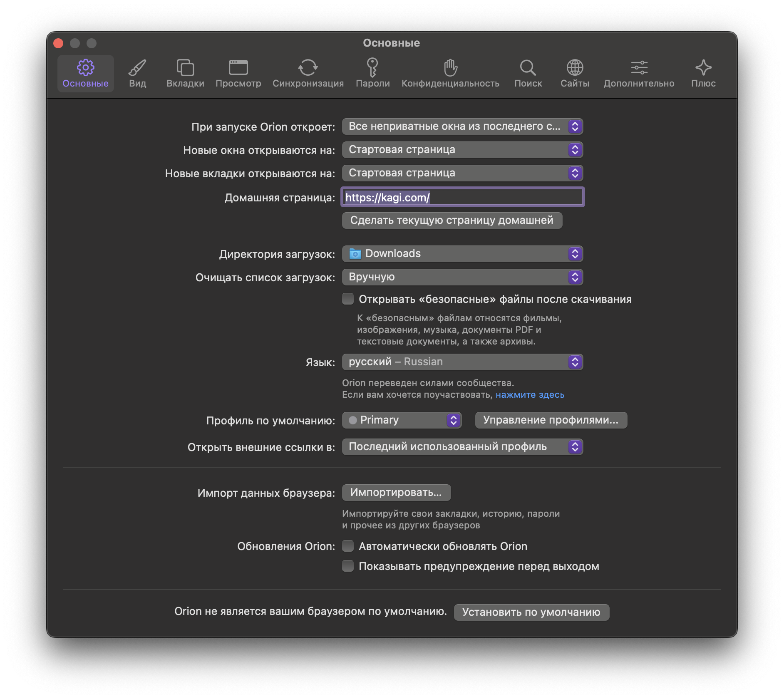Switch to the Просмотр tab
784x699 pixels.
coord(238,74)
